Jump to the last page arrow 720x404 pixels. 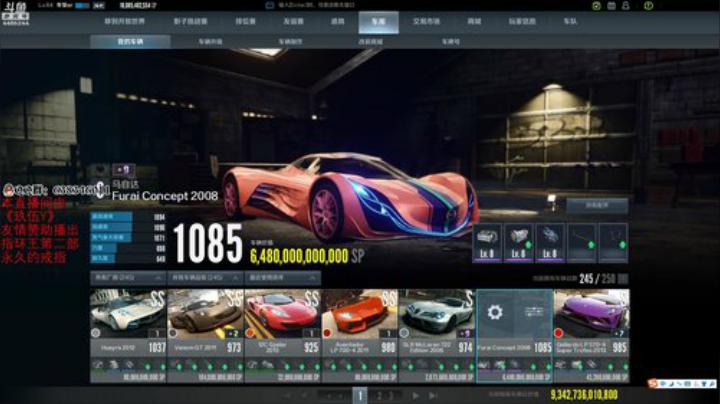(x=433, y=395)
